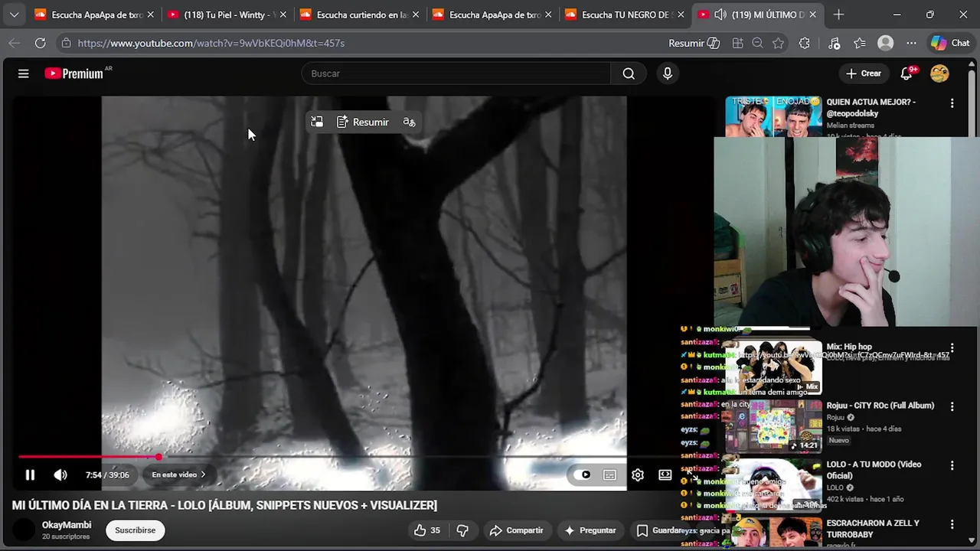Click the Compartir share button
Screen dimensions: 980x551
(516, 530)
